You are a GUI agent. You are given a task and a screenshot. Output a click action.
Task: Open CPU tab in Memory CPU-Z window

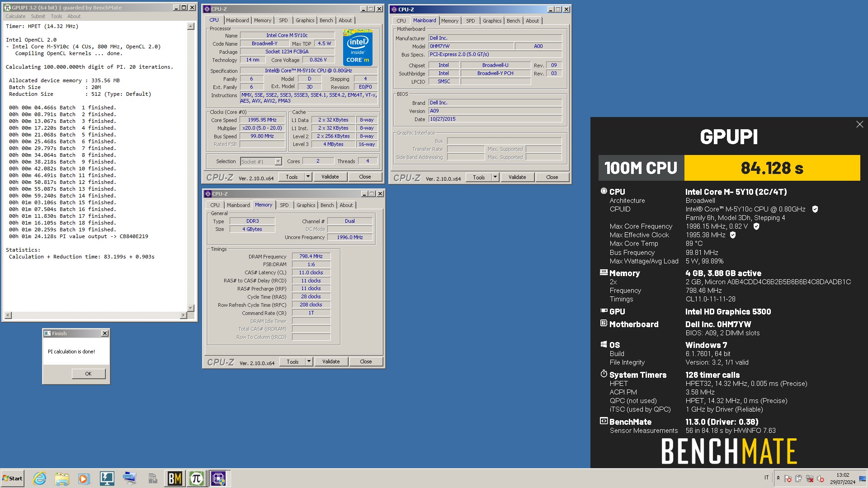tap(215, 205)
